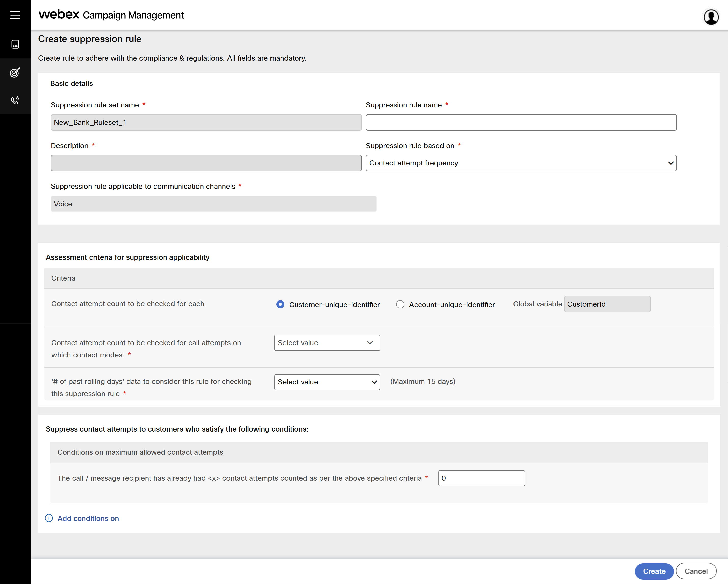Image resolution: width=728 pixels, height=587 pixels.
Task: Click the Cancel button
Action: click(695, 571)
